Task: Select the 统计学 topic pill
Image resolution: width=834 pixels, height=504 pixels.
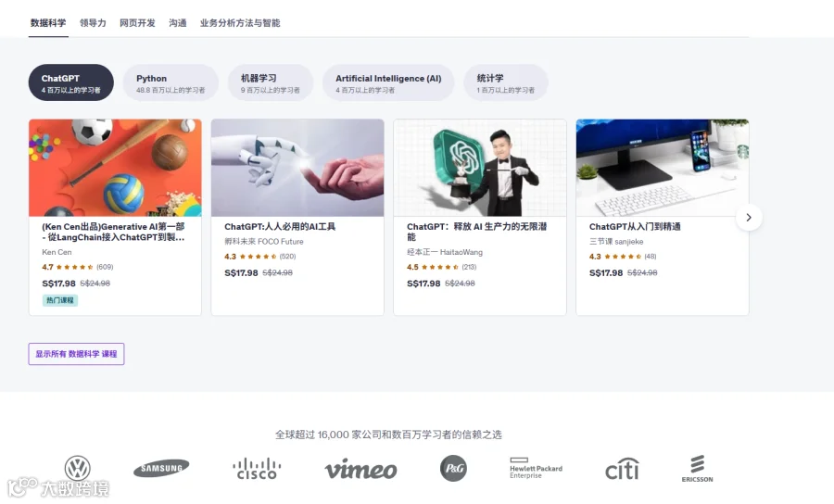Action: (505, 82)
